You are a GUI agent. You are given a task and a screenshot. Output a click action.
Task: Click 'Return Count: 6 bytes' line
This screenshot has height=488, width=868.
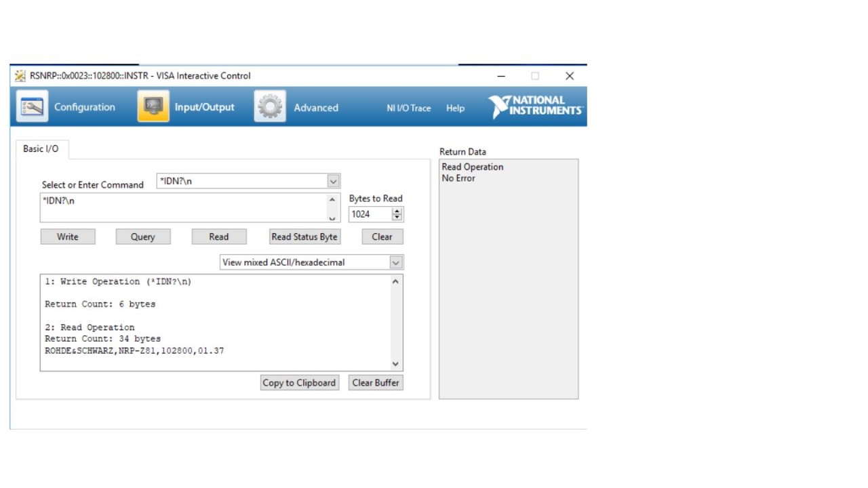coord(100,304)
